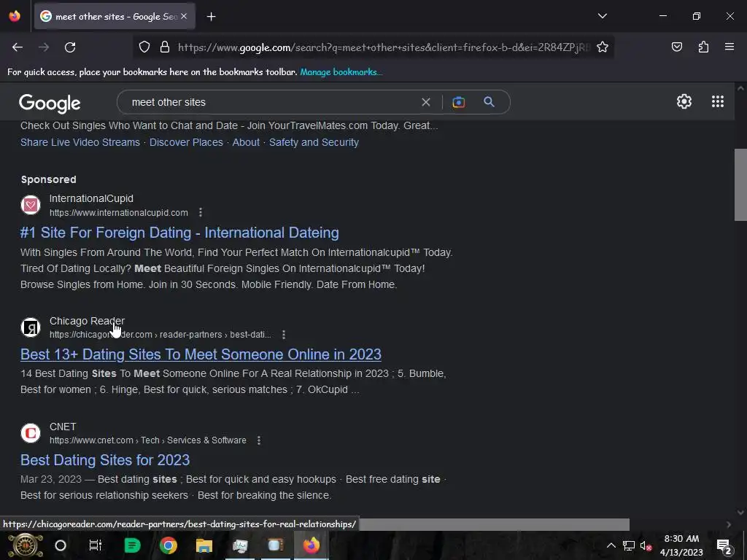
Task: Open About sitelink
Action: [246, 142]
